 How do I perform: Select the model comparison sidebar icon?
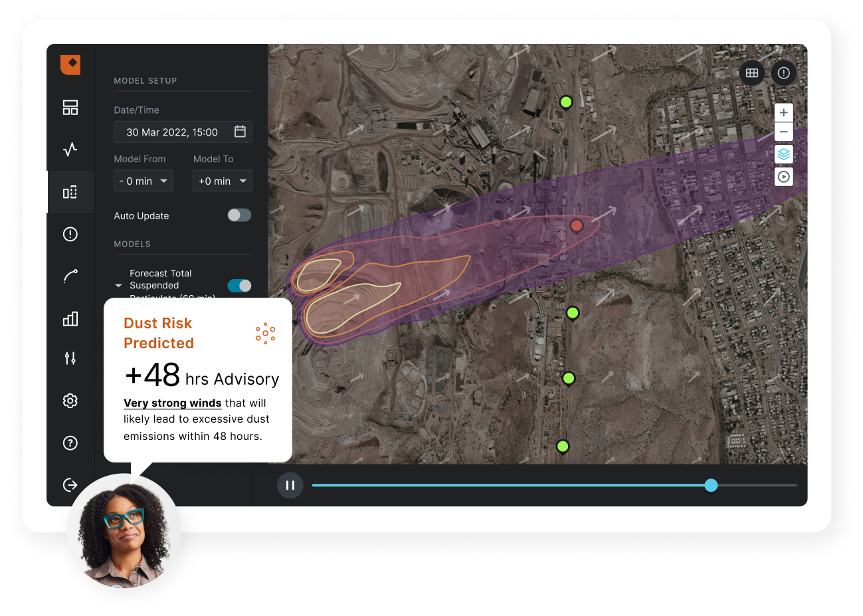[x=70, y=192]
